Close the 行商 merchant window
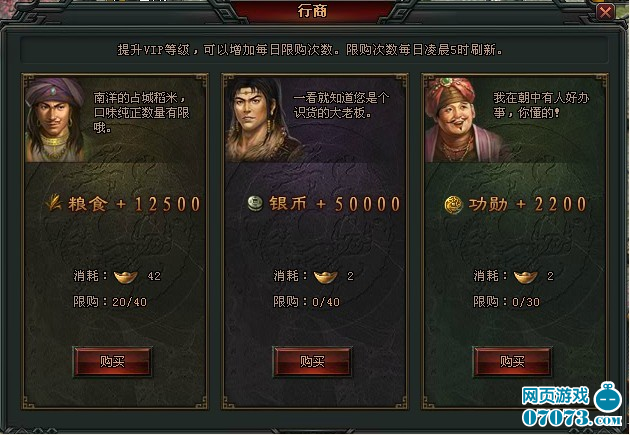Image resolution: width=630 pixels, height=435 pixels. pyautogui.click(x=605, y=12)
